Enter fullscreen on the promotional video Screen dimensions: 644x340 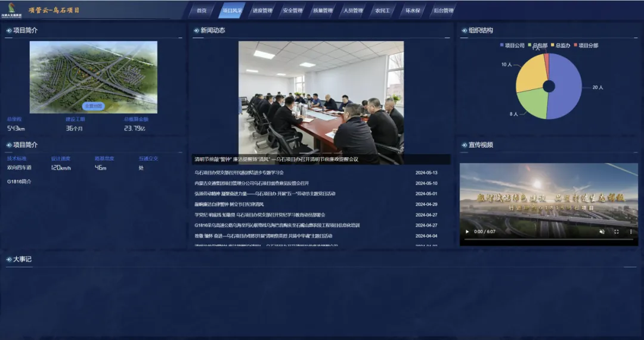pyautogui.click(x=617, y=232)
